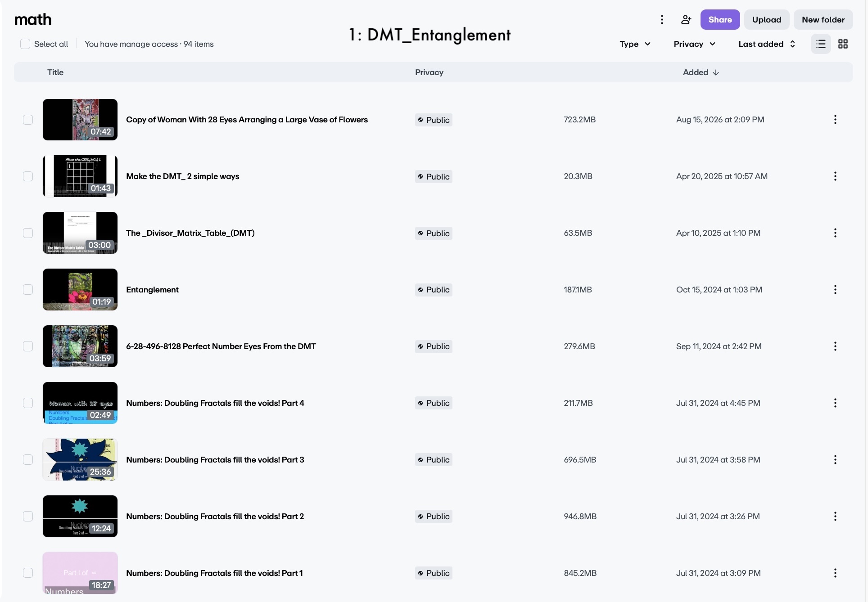Open more options for Copy of Woman With 28 Eyes
Screen dimensions: 868x602
tap(835, 120)
